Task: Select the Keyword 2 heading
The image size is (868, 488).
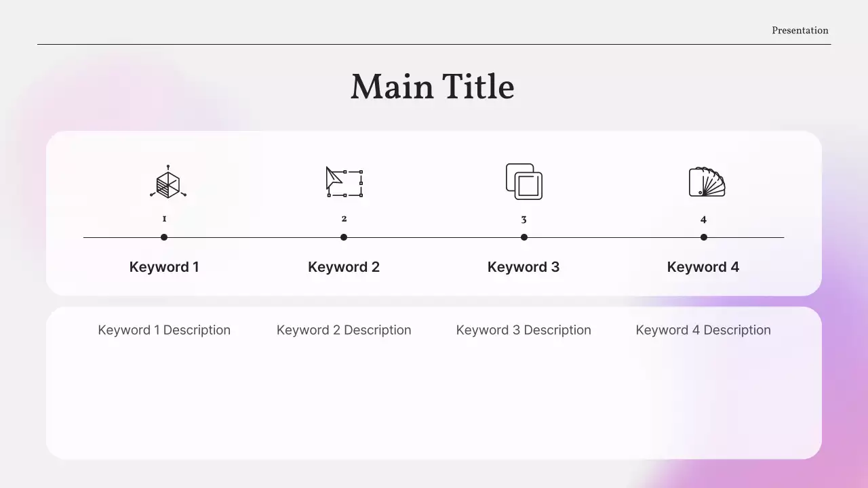Action: point(344,266)
